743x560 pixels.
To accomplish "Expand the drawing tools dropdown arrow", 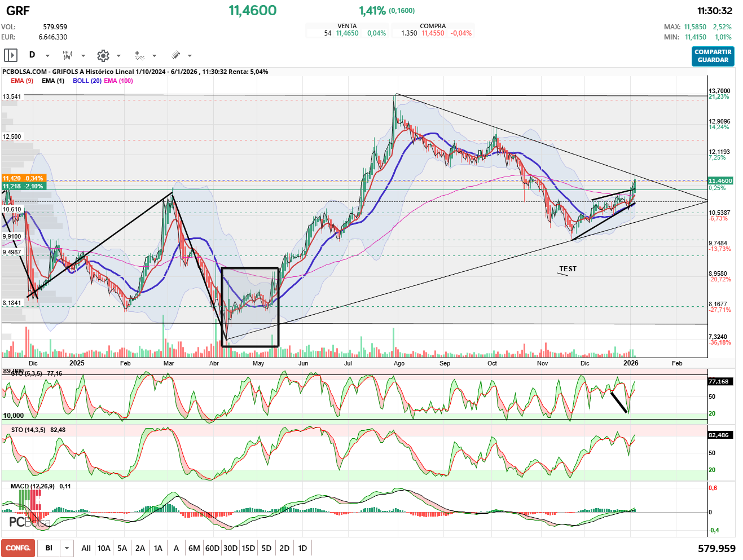I will click(x=190, y=56).
